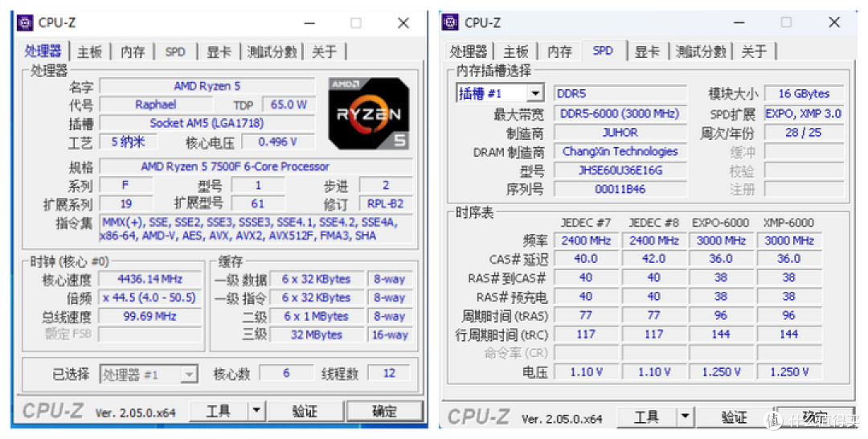Viewport: 868px width, 439px height.
Task: Click the 'EXPO-6000' timing column header
Action: point(721,223)
